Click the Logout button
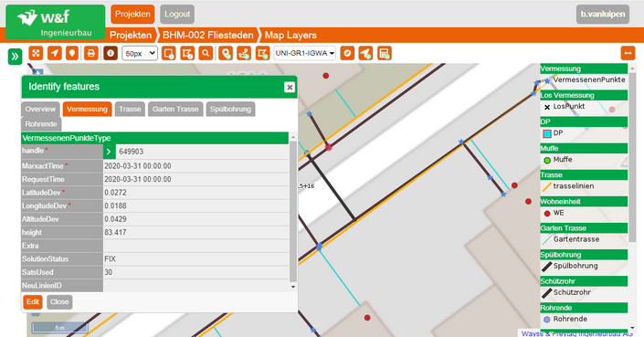This screenshot has height=337, width=644. [177, 14]
